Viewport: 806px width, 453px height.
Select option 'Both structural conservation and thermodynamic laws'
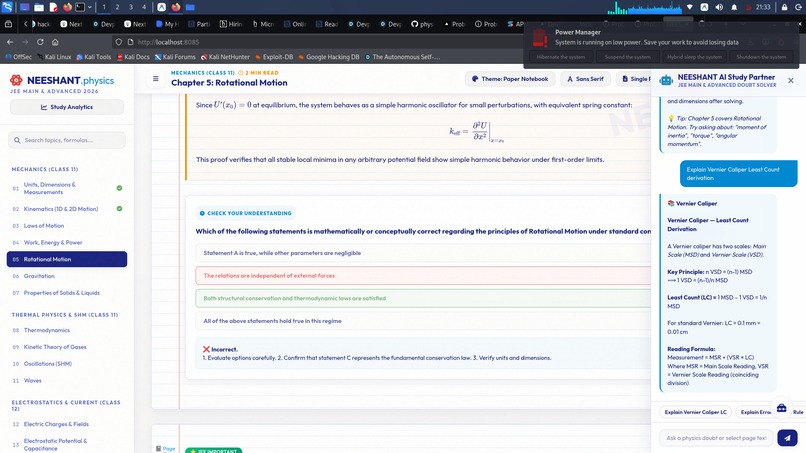(423, 298)
